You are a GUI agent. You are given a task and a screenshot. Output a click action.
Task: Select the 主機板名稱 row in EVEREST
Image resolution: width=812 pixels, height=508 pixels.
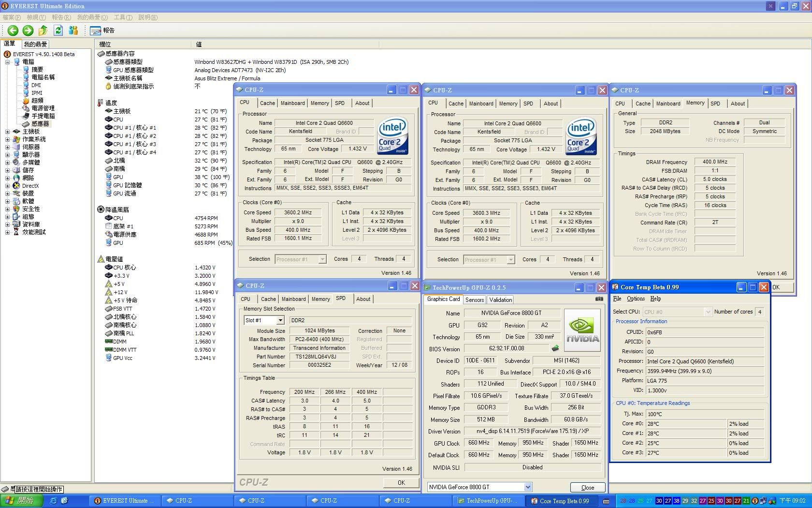tap(184, 78)
